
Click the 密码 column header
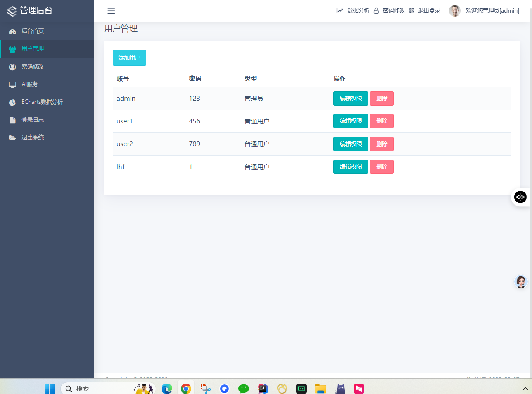[195, 79]
